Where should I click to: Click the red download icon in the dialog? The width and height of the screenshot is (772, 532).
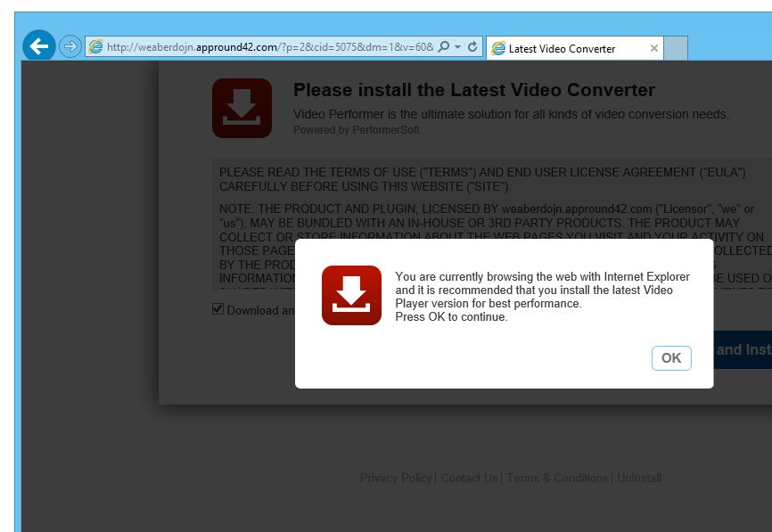[351, 294]
